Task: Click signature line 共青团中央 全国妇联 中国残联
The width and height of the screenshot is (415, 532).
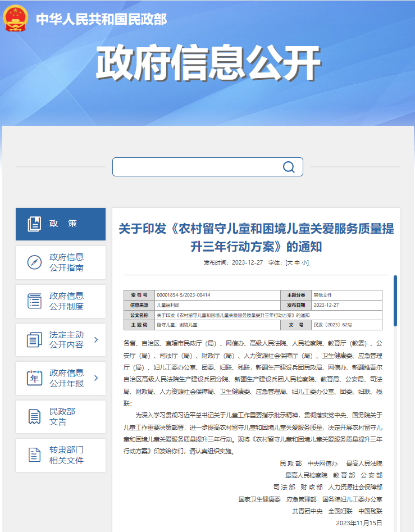Action: (337, 511)
